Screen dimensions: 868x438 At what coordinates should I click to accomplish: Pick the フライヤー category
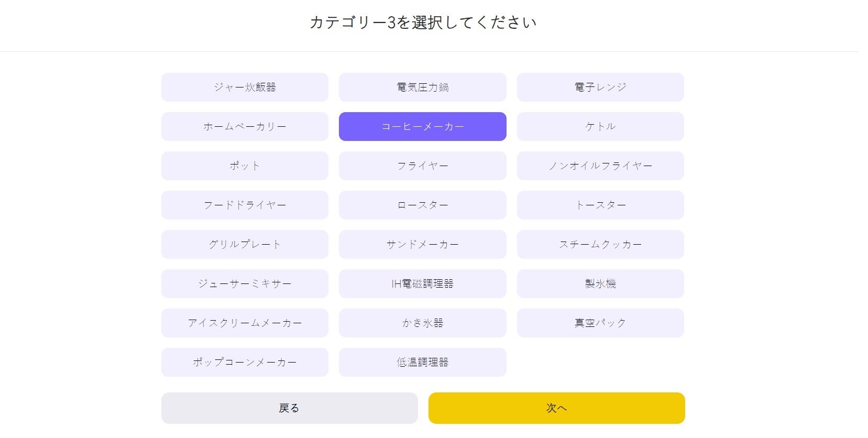(422, 166)
